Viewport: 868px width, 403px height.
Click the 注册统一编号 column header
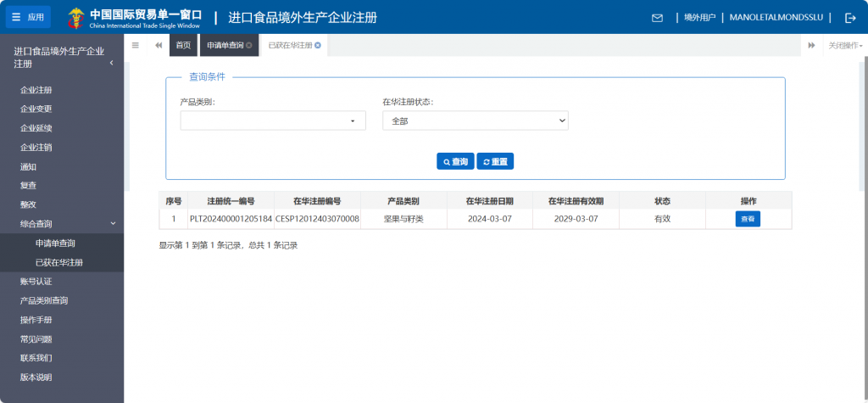coord(231,201)
